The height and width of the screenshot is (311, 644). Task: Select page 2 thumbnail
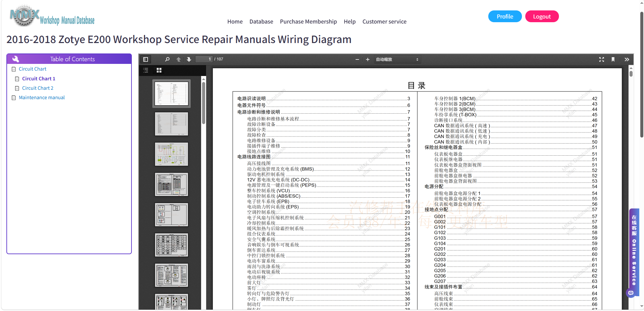(172, 124)
